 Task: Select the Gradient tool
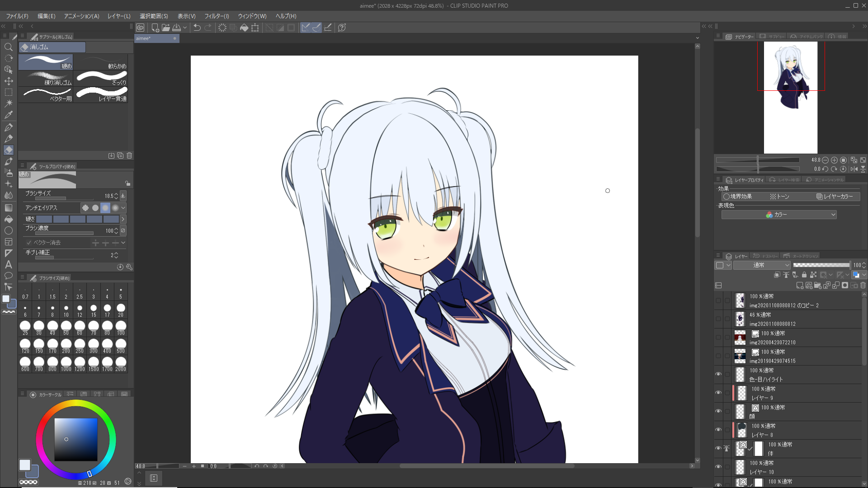point(8,208)
